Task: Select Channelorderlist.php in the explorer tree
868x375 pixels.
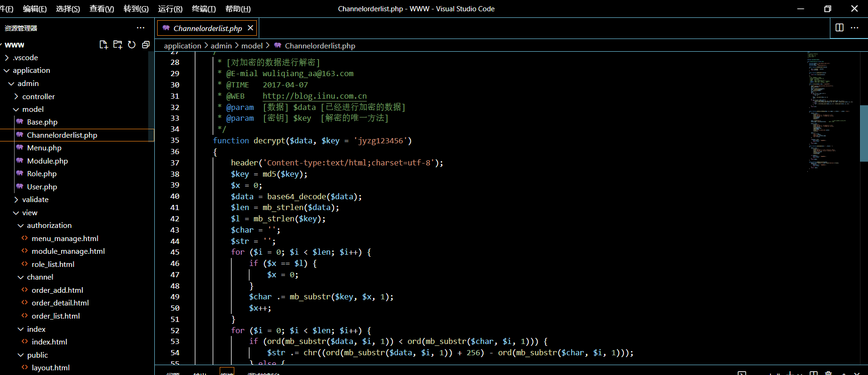Action: tap(62, 135)
